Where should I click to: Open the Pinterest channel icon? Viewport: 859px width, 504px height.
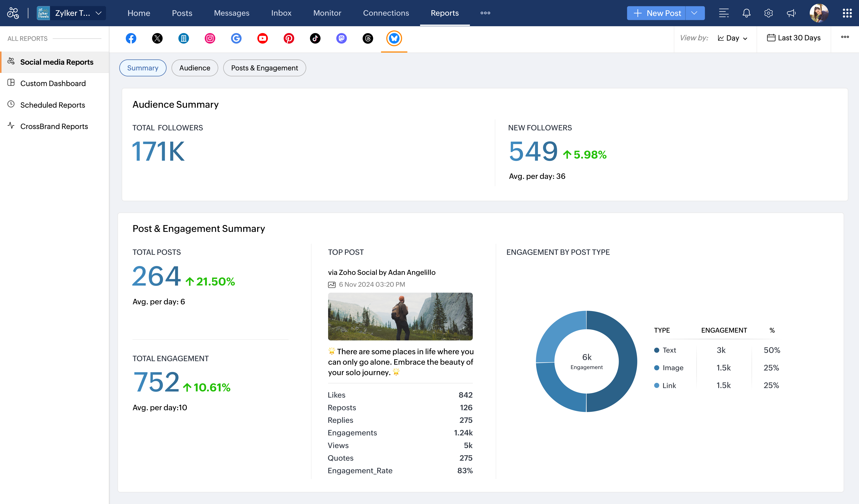pos(289,38)
